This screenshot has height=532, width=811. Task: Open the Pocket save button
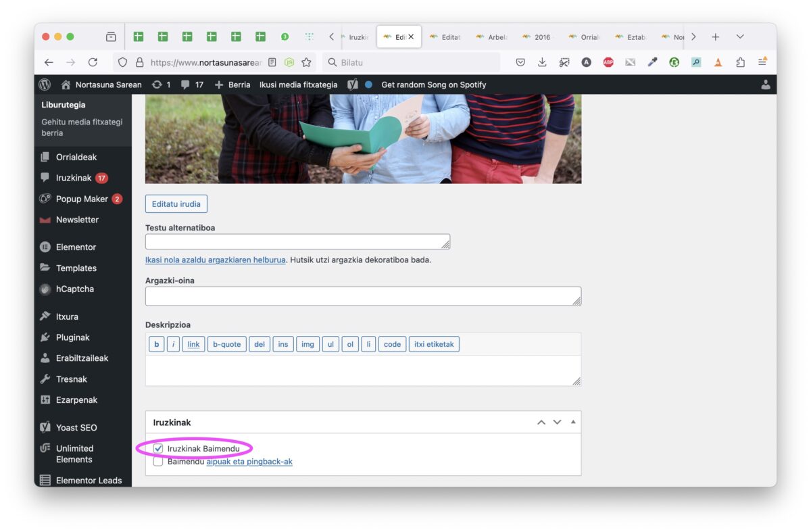pyautogui.click(x=520, y=62)
